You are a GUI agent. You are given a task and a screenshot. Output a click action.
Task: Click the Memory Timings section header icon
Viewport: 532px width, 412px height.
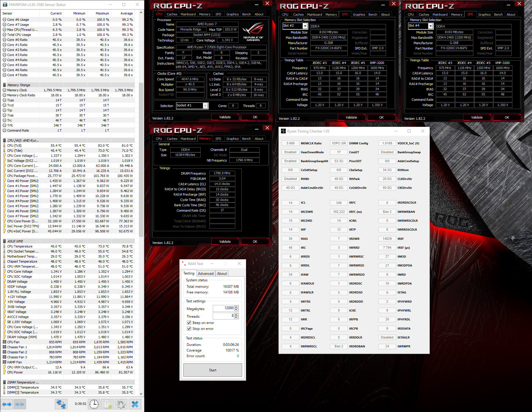coord(4,85)
